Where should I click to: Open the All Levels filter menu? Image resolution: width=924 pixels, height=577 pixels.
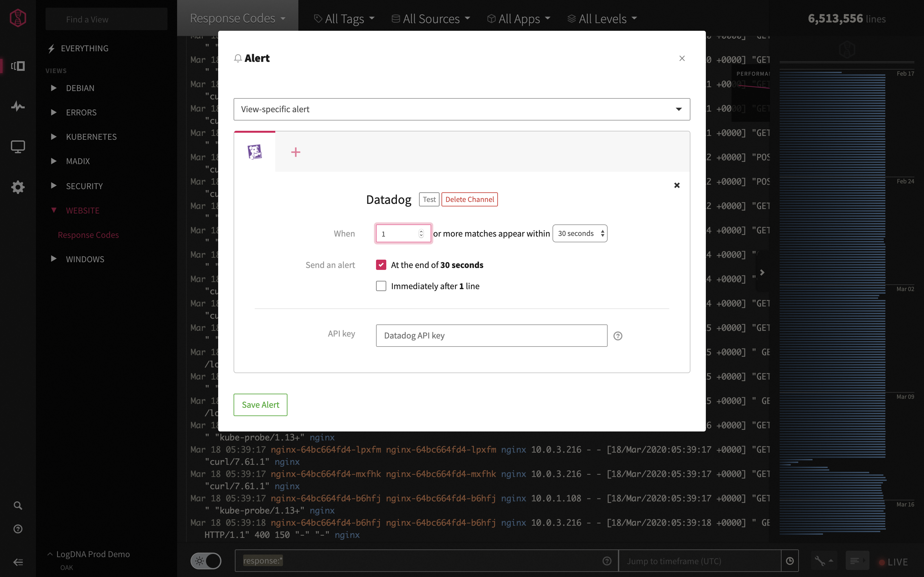(602, 19)
